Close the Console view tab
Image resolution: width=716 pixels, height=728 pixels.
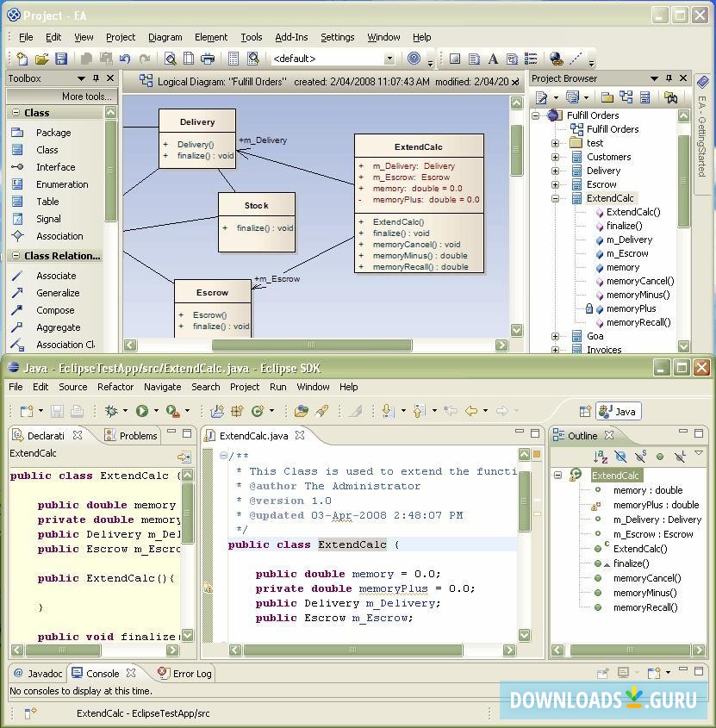(x=131, y=673)
